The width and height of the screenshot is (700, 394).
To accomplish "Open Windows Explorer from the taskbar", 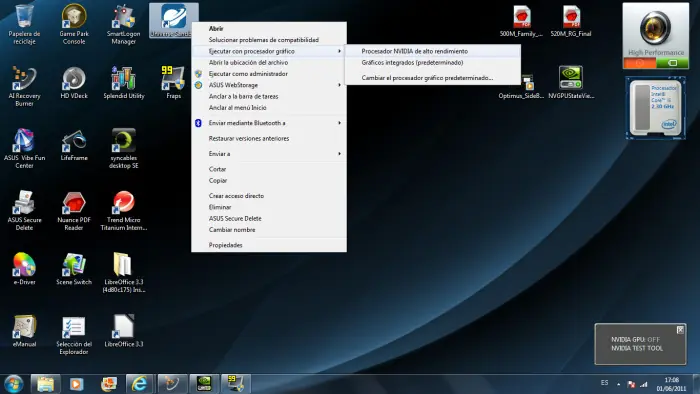I will 46,384.
